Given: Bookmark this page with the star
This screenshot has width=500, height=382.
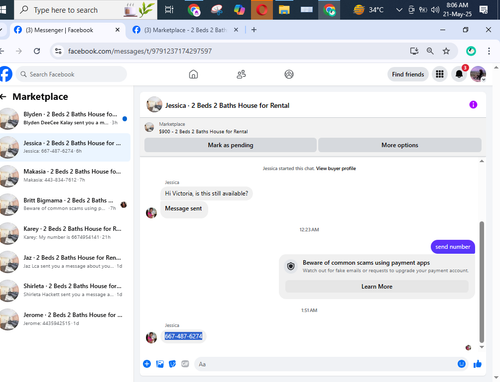Looking at the screenshot, I should point(446,51).
